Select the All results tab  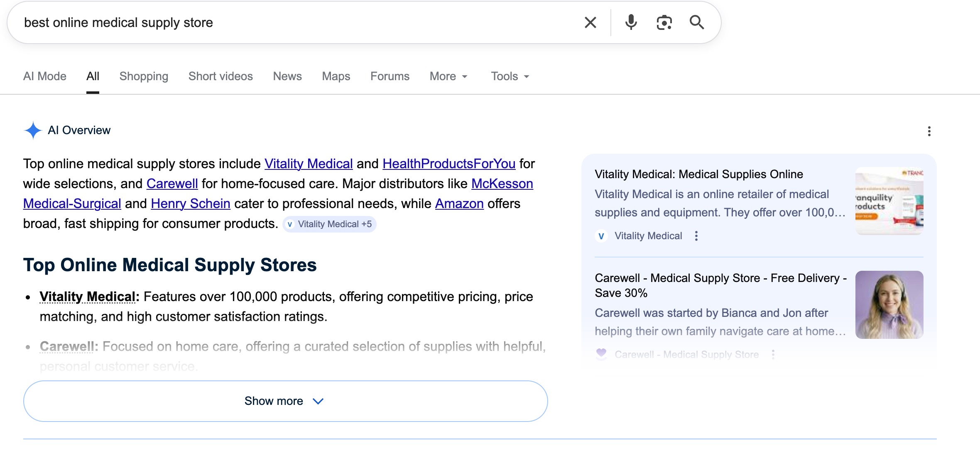click(x=93, y=76)
